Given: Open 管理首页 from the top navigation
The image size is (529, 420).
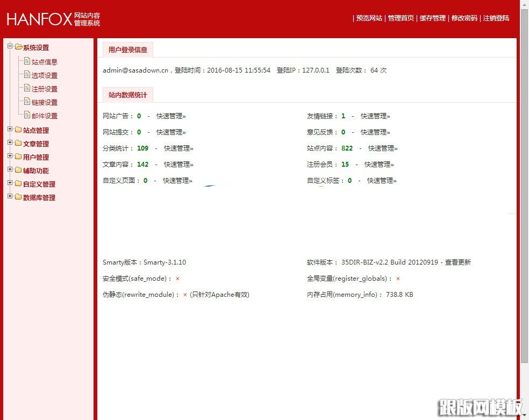Looking at the screenshot, I should tap(399, 18).
